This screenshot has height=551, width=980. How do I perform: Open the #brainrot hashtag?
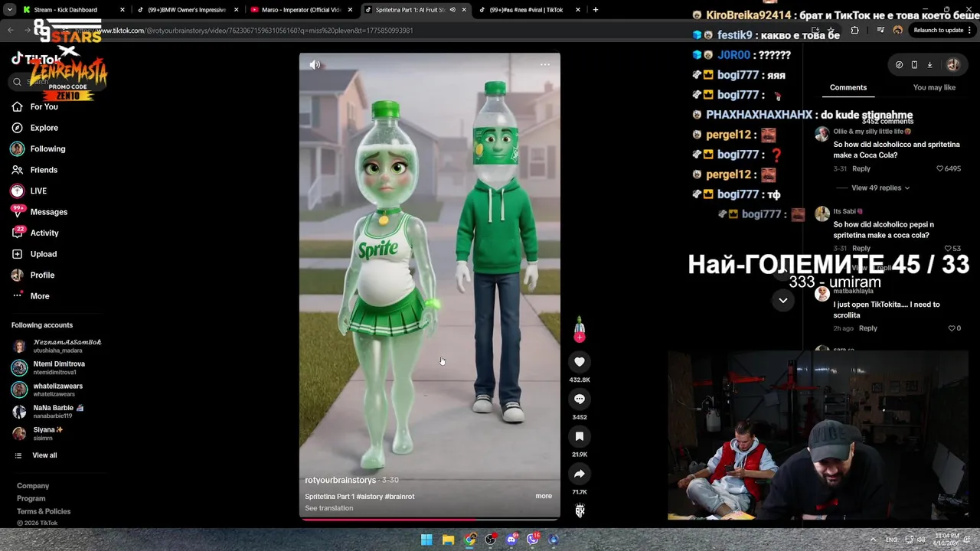pos(400,497)
